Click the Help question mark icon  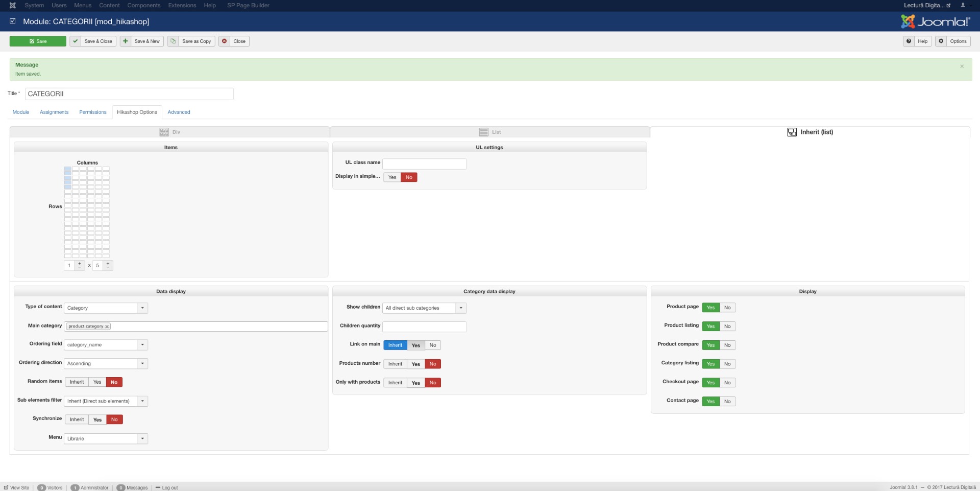(x=909, y=41)
